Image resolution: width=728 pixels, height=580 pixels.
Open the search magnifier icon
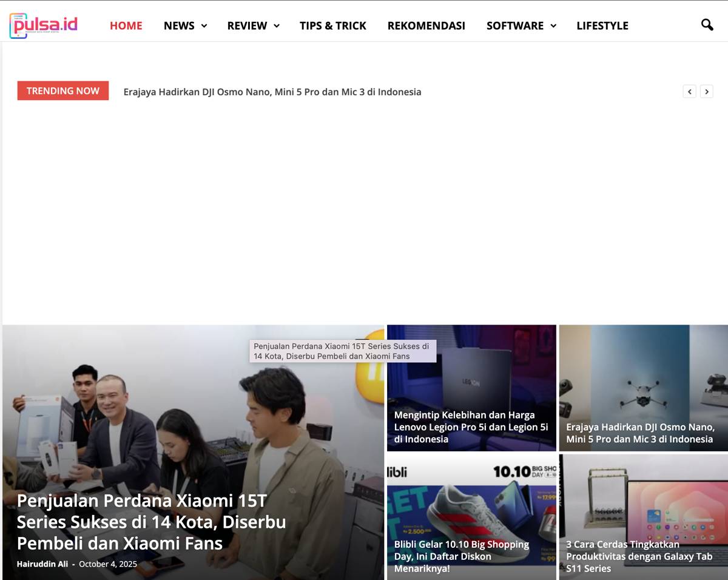pos(707,25)
